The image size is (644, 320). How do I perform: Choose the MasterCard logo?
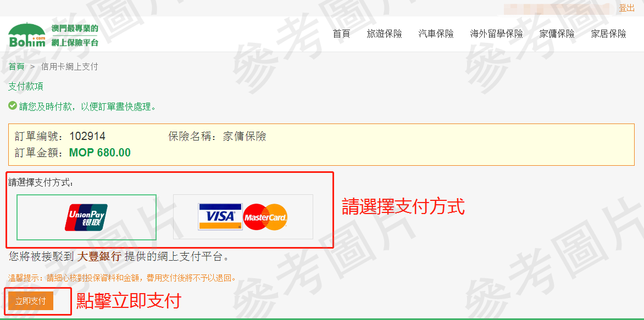[x=265, y=217]
